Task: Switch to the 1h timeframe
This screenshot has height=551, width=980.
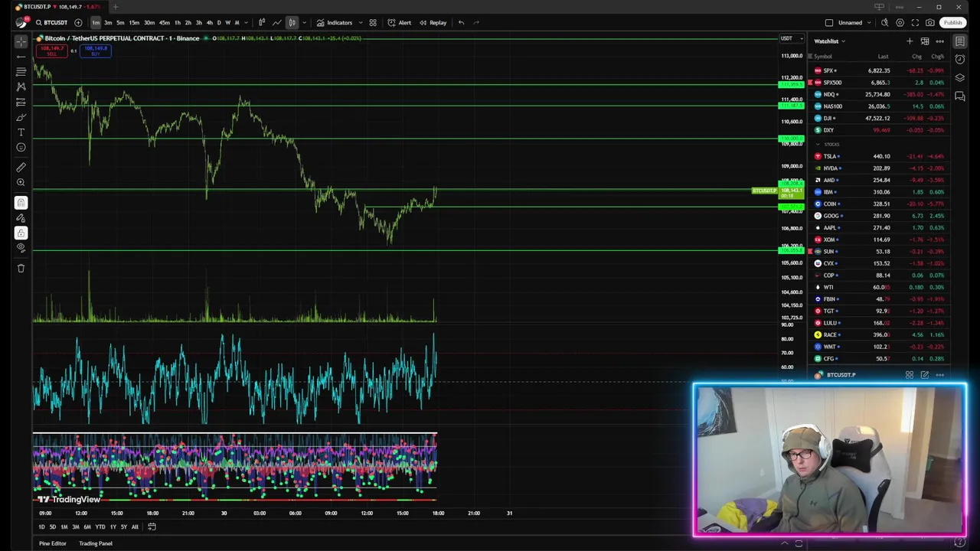Action: (178, 23)
